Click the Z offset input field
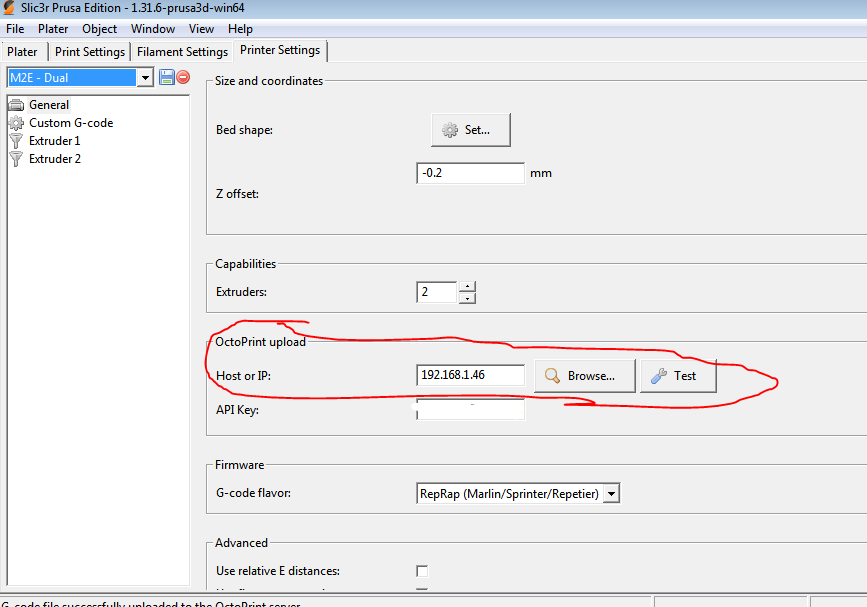The height and width of the screenshot is (607, 867). click(x=470, y=173)
